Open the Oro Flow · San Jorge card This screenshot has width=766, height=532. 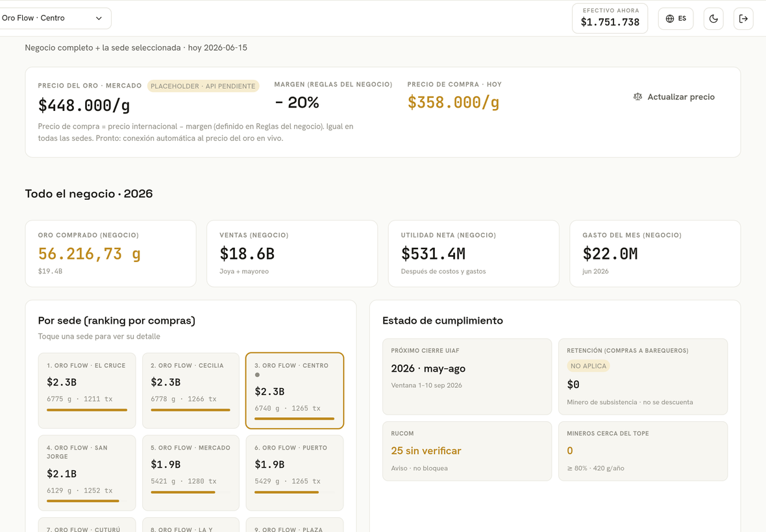click(87, 472)
